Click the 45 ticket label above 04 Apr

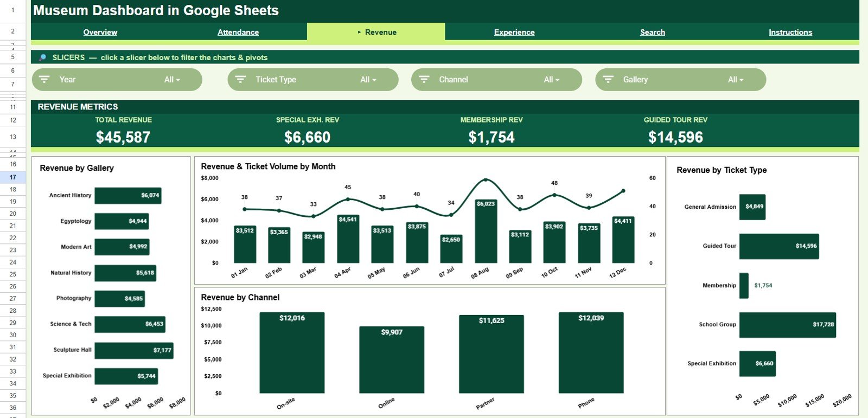[x=348, y=187]
